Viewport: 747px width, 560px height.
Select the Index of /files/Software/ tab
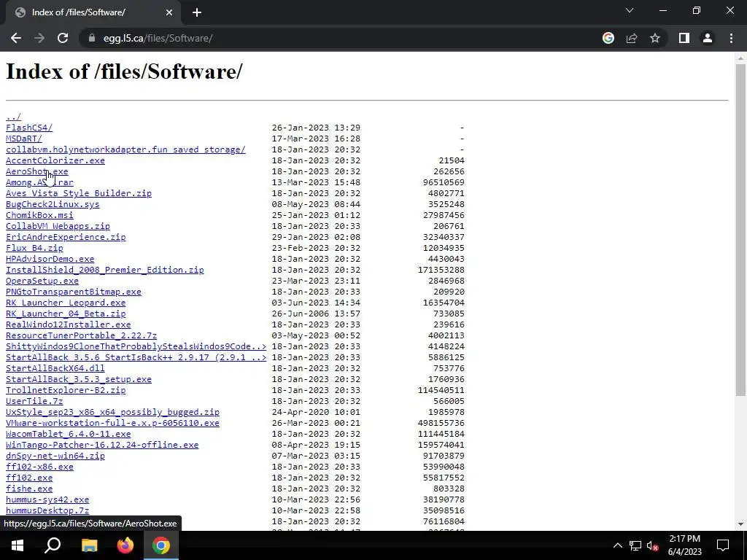click(x=93, y=12)
